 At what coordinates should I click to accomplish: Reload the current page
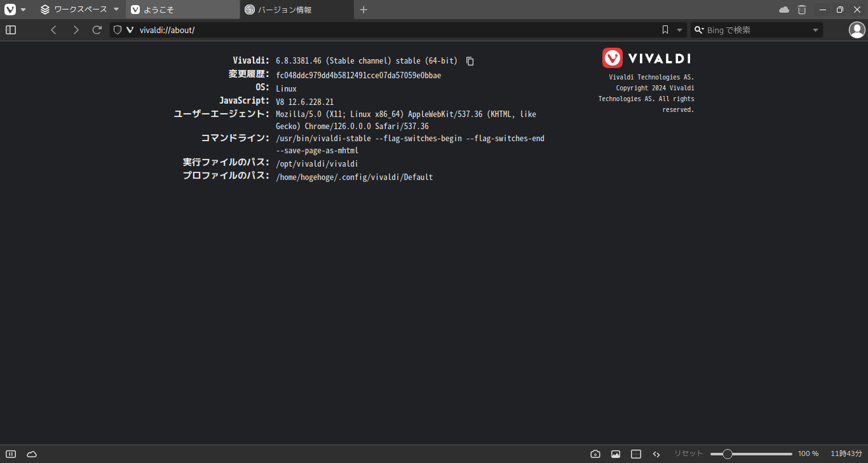[x=97, y=30]
